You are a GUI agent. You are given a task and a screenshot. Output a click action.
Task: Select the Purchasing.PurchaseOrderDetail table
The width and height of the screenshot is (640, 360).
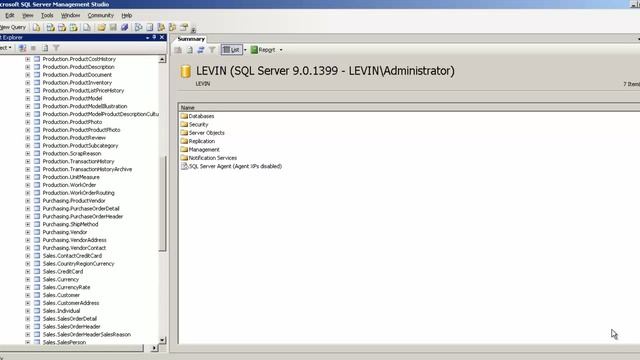[81, 209]
